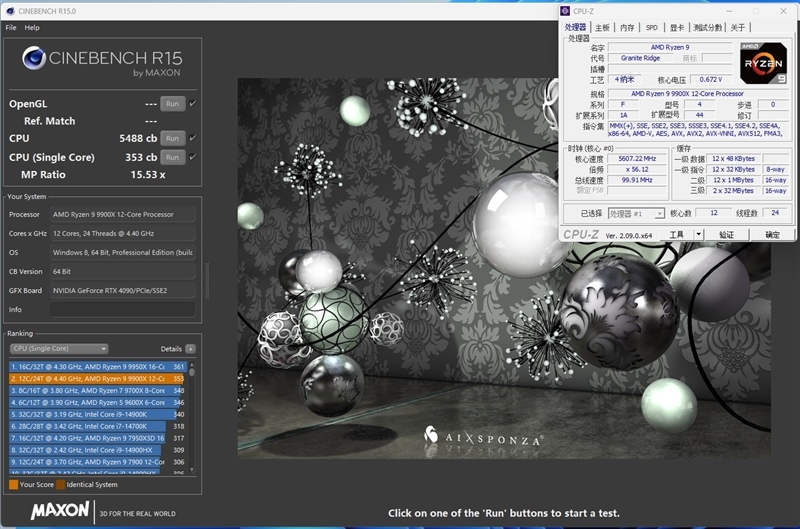Click the Details arrow icon in Ranking
This screenshot has width=800, height=529.
click(190, 349)
